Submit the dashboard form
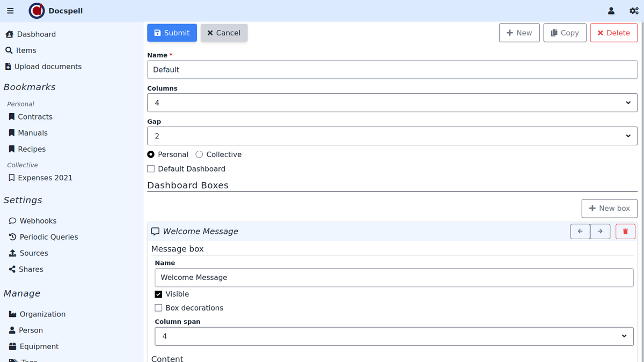The width and height of the screenshot is (644, 362). coord(172,33)
